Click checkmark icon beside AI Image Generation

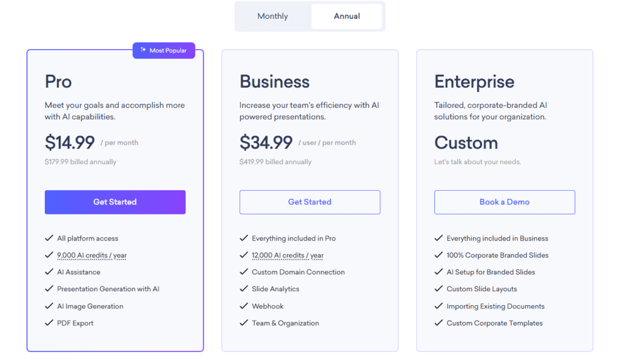pyautogui.click(x=49, y=306)
